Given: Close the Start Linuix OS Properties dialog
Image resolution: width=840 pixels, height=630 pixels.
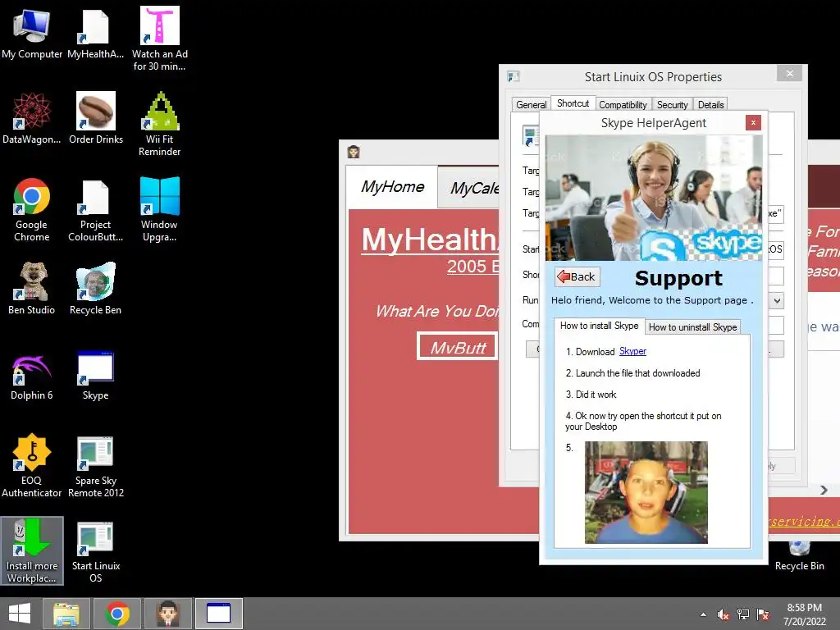Looking at the screenshot, I should pos(790,73).
